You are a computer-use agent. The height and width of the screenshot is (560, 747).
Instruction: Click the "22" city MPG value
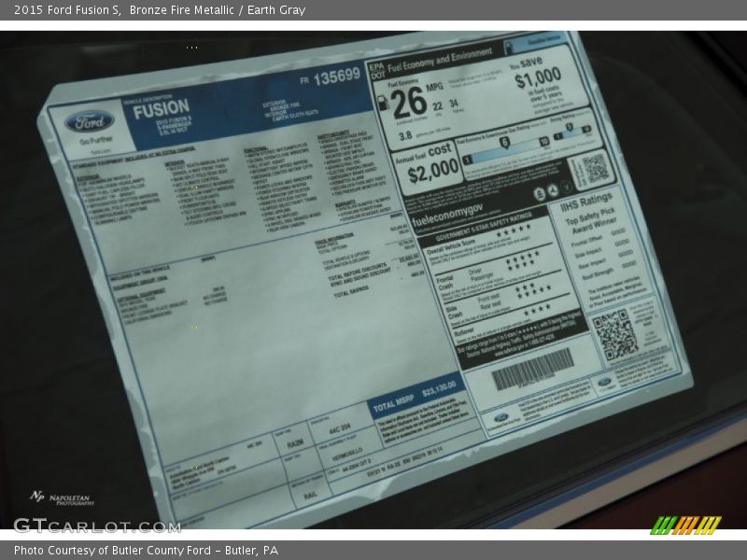pyautogui.click(x=437, y=106)
